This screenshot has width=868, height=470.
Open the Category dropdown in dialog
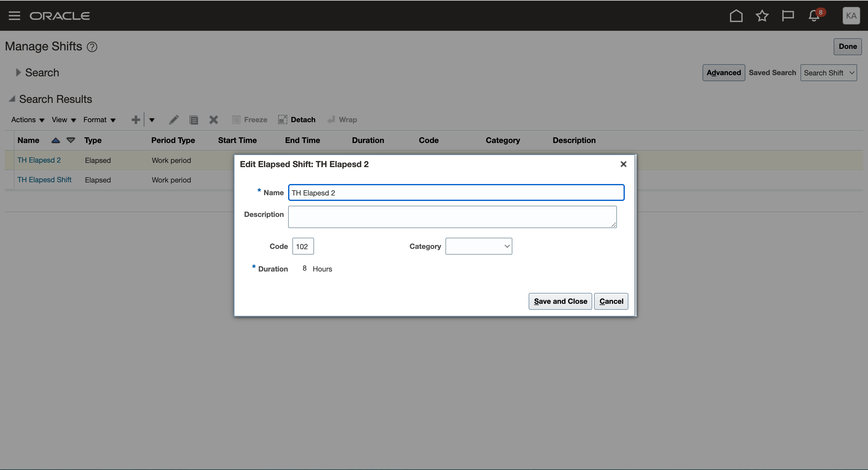point(479,246)
